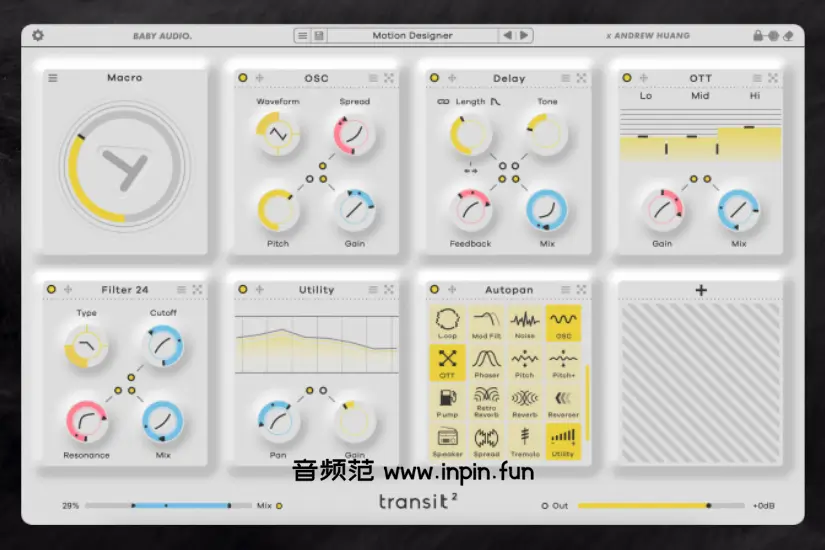Open the Motion Designer preset name field

(x=412, y=35)
